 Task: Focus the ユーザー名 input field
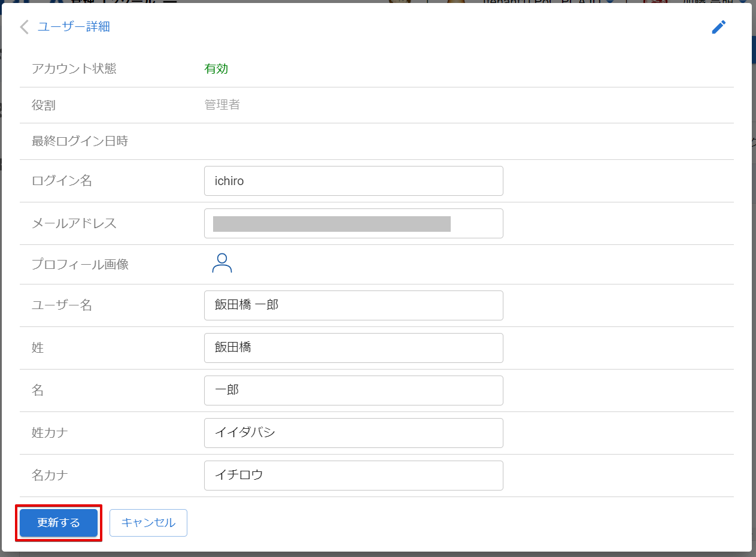[x=354, y=305]
